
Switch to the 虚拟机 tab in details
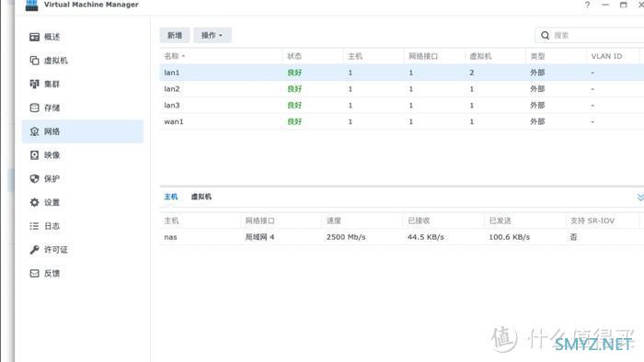(201, 197)
